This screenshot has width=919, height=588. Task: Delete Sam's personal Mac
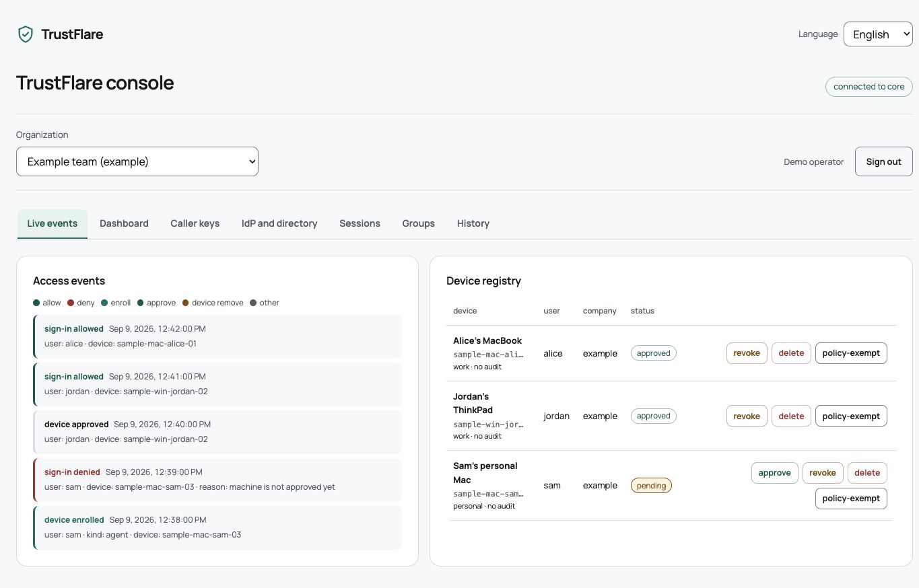(x=867, y=473)
